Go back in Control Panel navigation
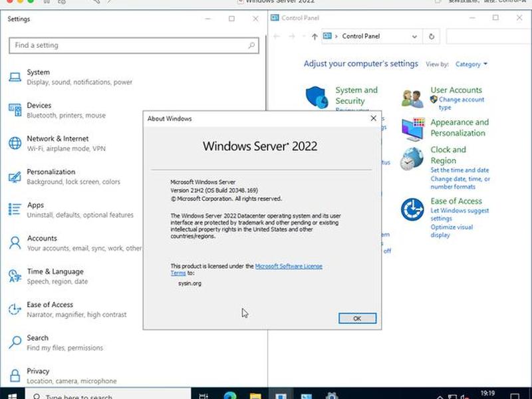Image resolution: width=532 pixels, height=399 pixels. click(x=277, y=37)
